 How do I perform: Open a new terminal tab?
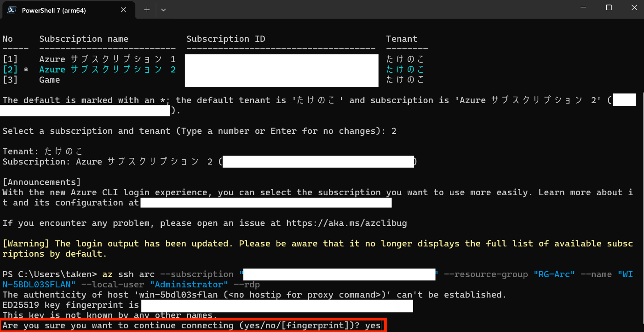pyautogui.click(x=147, y=10)
